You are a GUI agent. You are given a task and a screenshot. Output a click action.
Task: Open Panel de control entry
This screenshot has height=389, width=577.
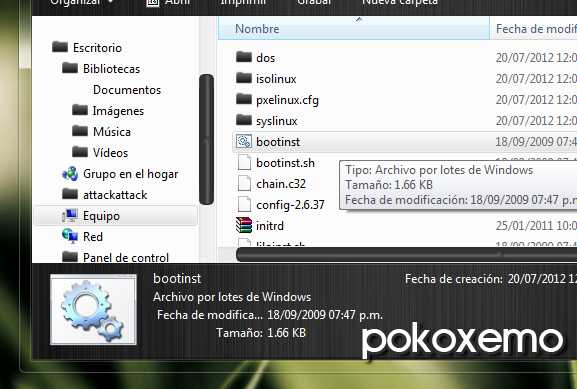coord(126,257)
